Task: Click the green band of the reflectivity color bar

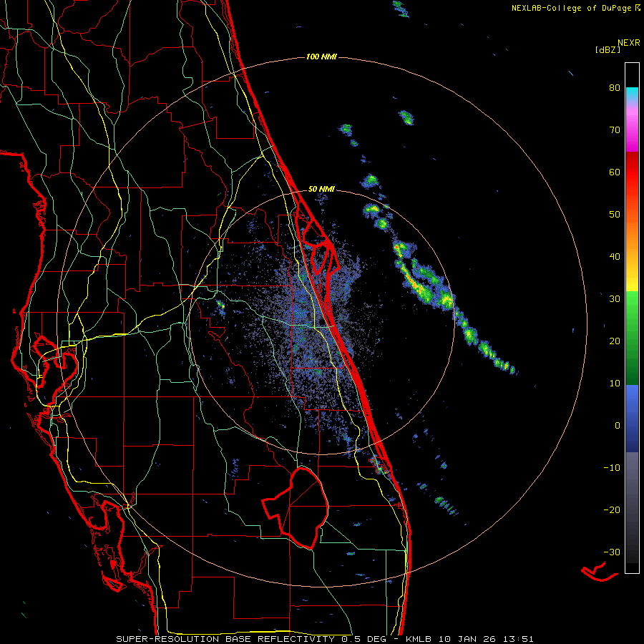Action: tap(632, 338)
